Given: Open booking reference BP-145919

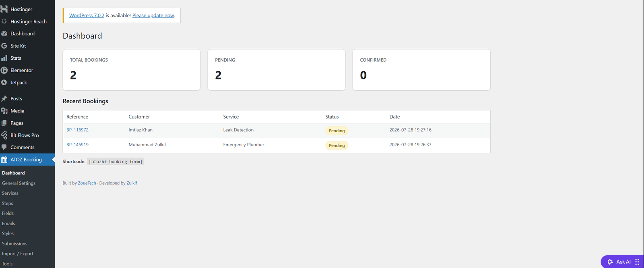Looking at the screenshot, I should [x=77, y=145].
